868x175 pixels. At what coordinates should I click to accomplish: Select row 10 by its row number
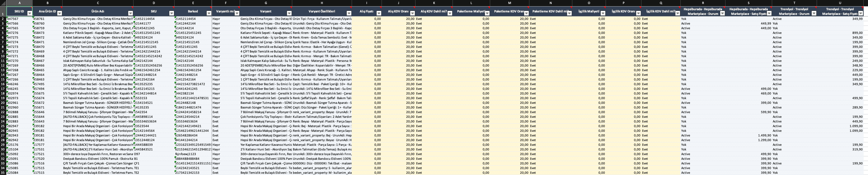tap(3, 56)
